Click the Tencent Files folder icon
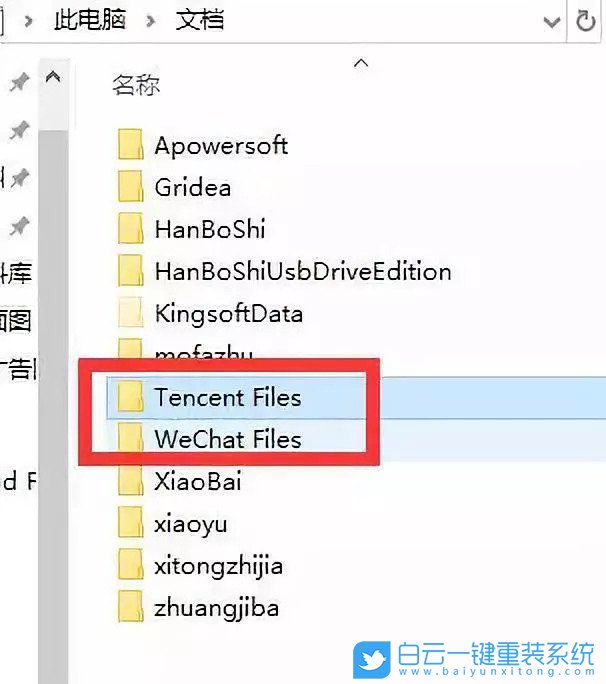This screenshot has width=606, height=684. tap(130, 397)
